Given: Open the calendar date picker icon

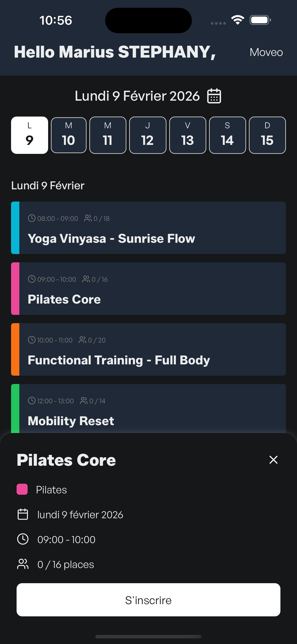Looking at the screenshot, I should click(x=214, y=96).
